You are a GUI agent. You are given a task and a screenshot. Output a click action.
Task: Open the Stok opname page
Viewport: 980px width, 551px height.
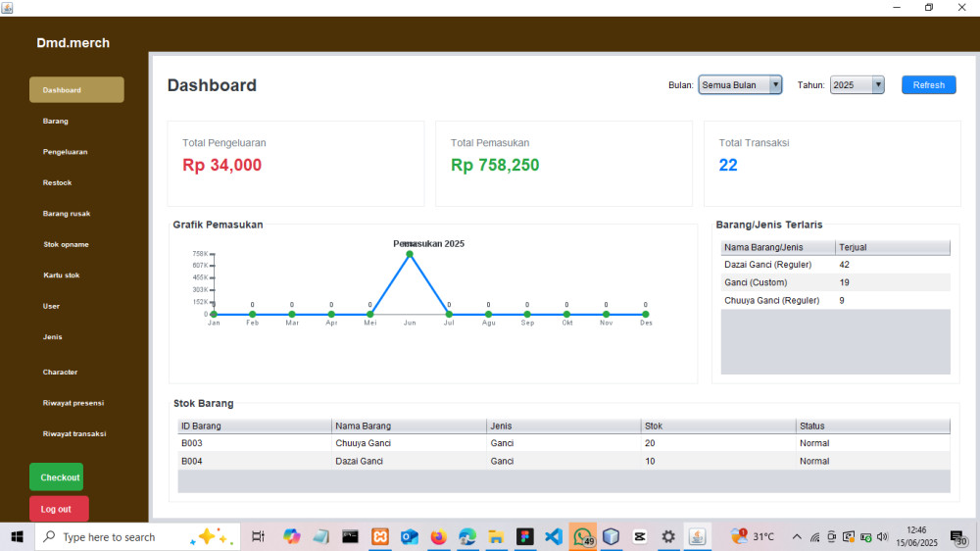coord(66,244)
